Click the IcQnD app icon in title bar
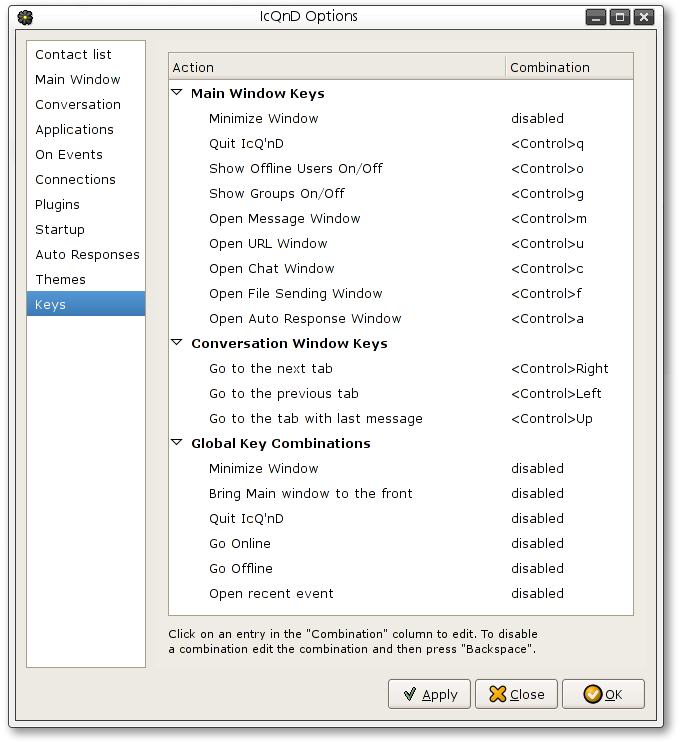This screenshot has height=742, width=682. (x=26, y=17)
